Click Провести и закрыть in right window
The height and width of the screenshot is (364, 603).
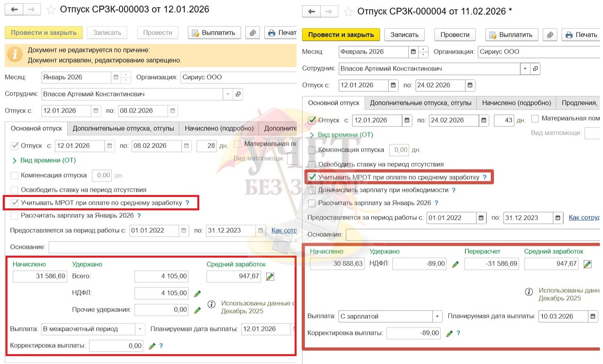pyautogui.click(x=341, y=35)
